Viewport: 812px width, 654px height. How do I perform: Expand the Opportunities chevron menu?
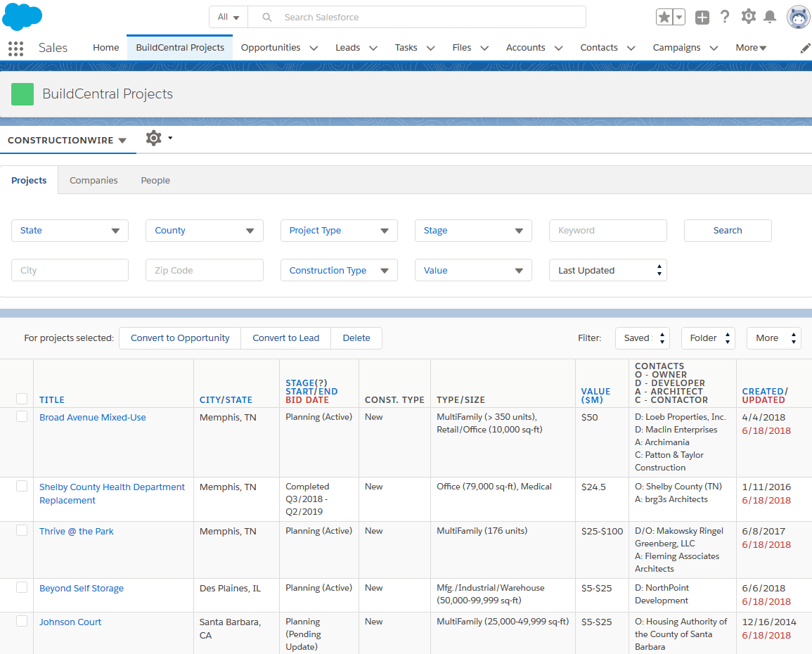314,48
